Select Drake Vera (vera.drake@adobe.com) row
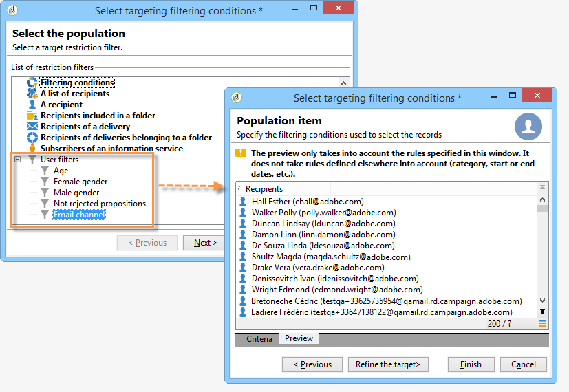Image resolution: width=569 pixels, height=392 pixels. pyautogui.click(x=318, y=268)
